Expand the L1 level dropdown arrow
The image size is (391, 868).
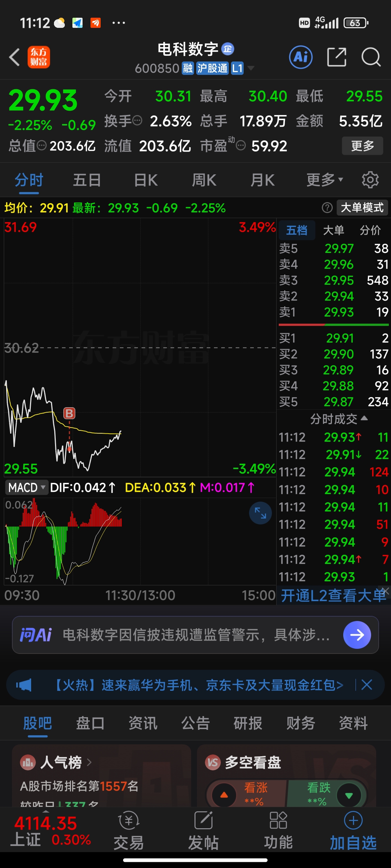[x=250, y=68]
